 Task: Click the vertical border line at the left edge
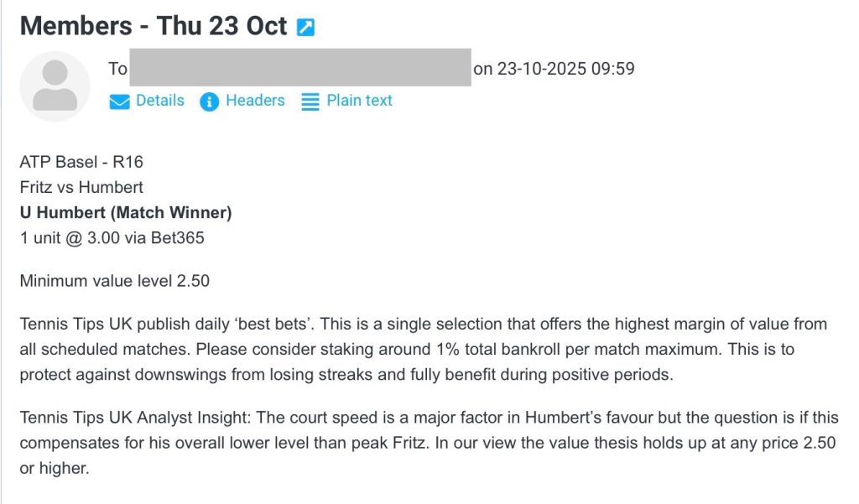[2, 252]
